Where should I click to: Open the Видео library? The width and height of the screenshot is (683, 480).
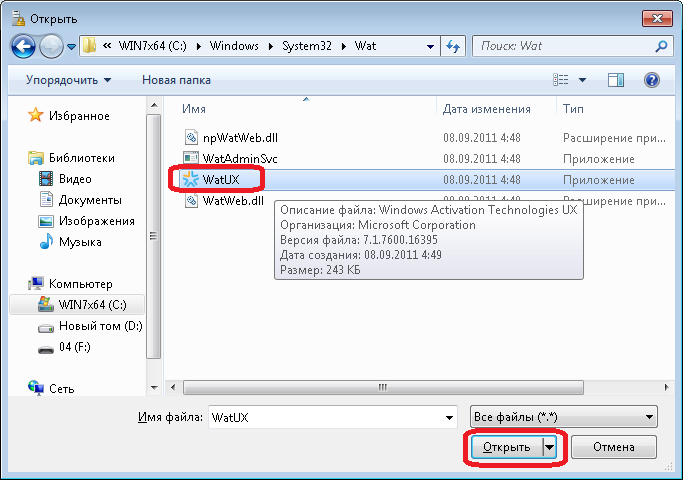click(75, 179)
